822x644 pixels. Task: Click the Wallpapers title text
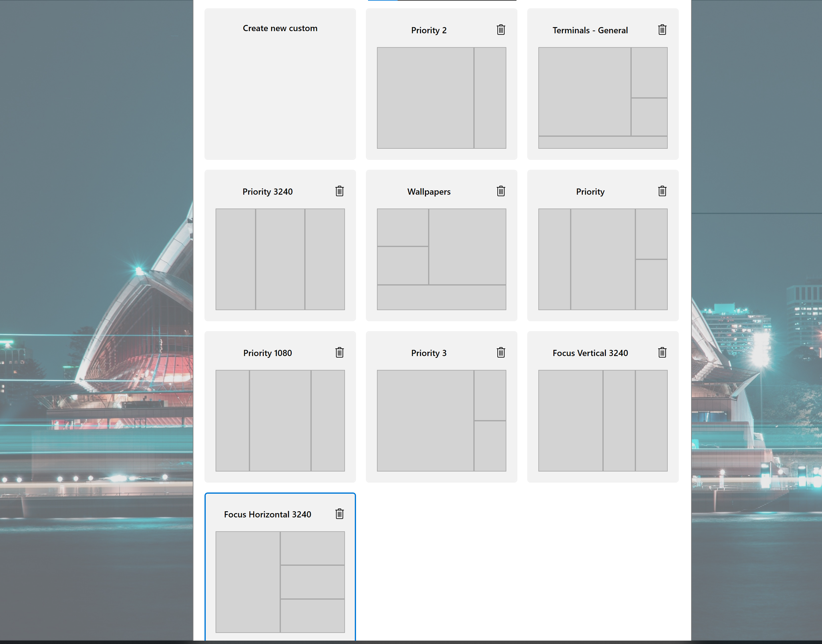click(x=429, y=192)
